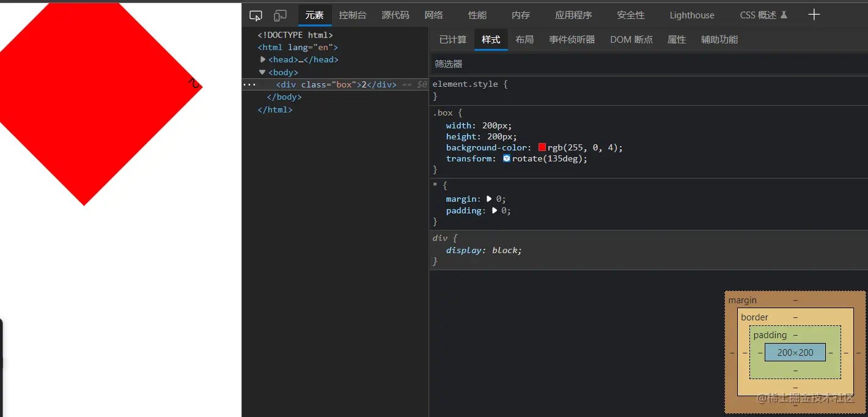Expand the padding shorthand triangle
Viewport: 868px width, 417px height.
(x=495, y=210)
